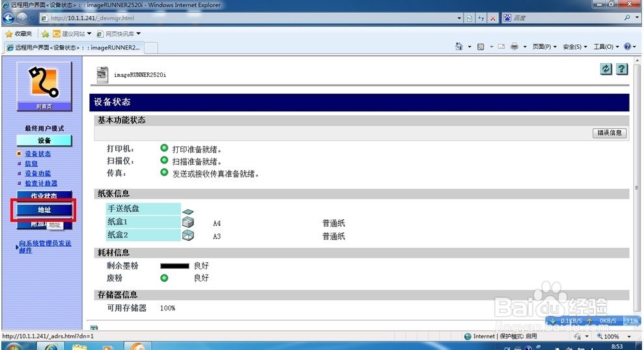The width and height of the screenshot is (644, 350).
Task: Focus the 百度 search box
Action: click(567, 18)
